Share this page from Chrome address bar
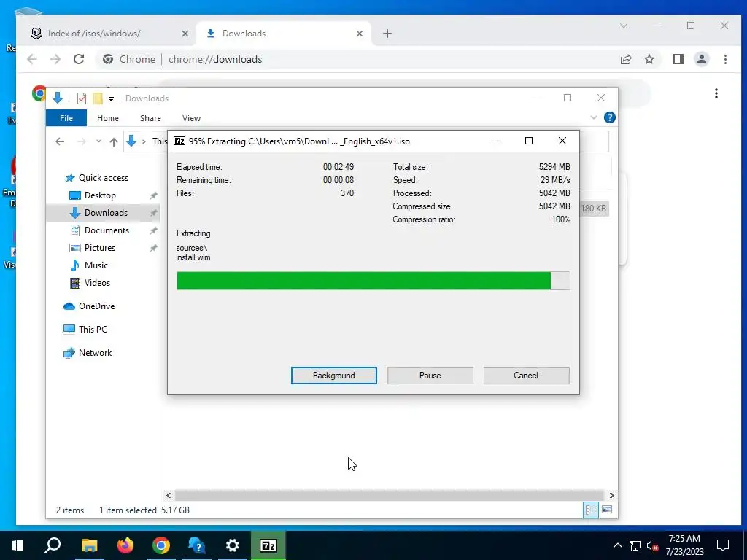747x560 pixels. coord(625,59)
